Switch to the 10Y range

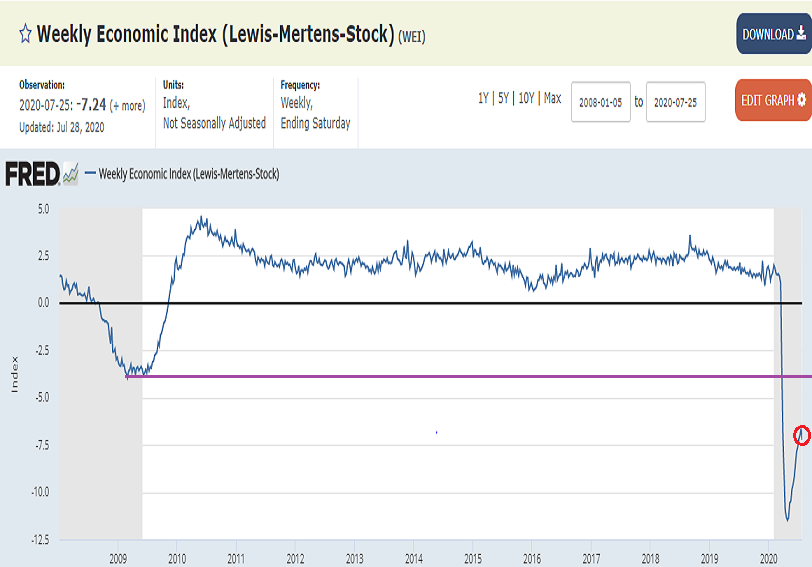coord(526,99)
